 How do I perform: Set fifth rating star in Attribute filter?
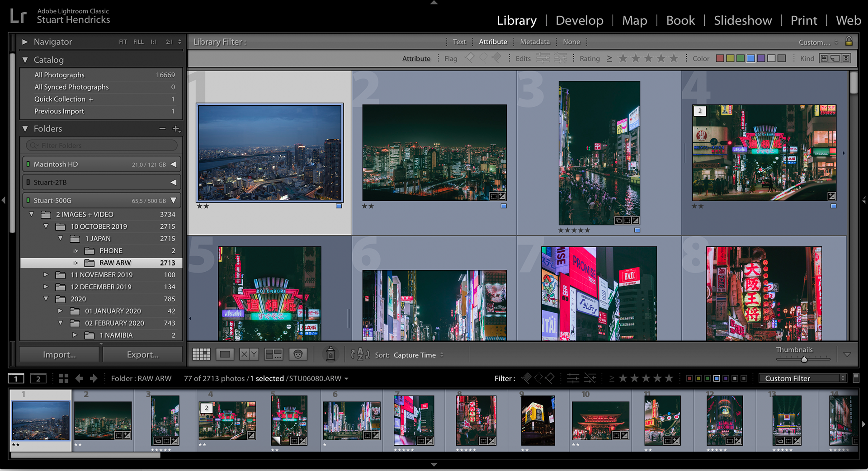(x=674, y=58)
